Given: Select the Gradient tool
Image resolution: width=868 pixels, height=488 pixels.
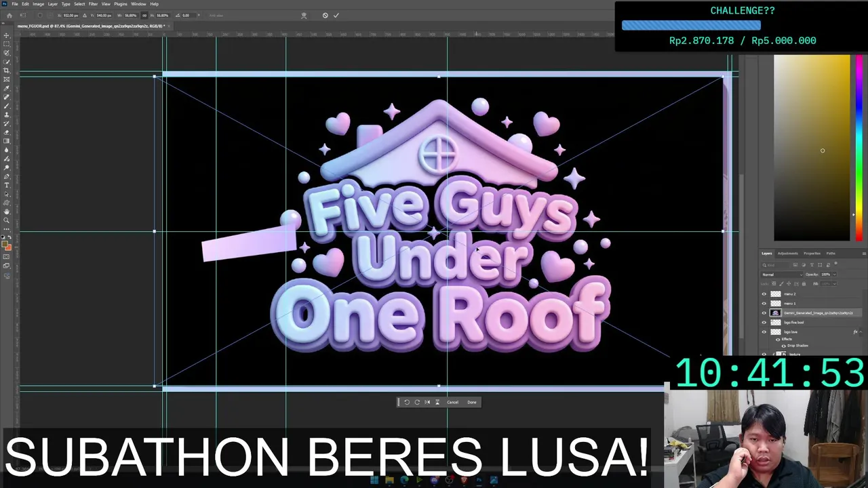Looking at the screenshot, I should (6, 141).
